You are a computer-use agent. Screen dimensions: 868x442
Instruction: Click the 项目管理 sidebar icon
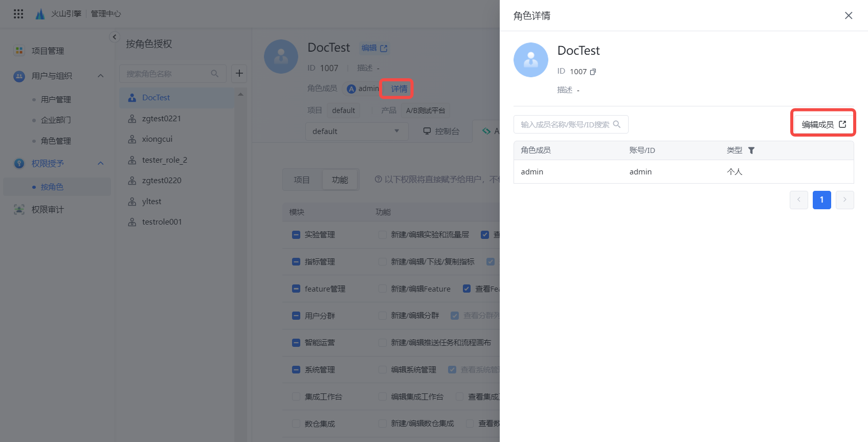pos(19,51)
